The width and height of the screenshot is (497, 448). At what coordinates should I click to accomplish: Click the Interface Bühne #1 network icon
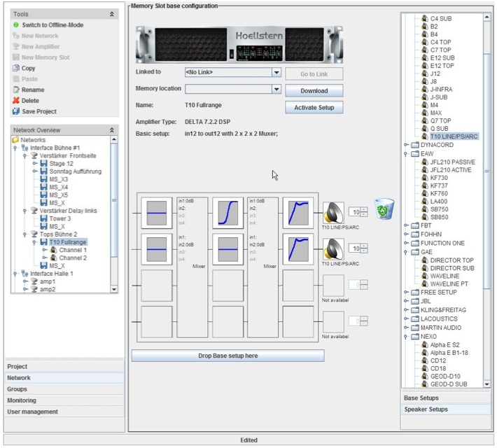24,148
